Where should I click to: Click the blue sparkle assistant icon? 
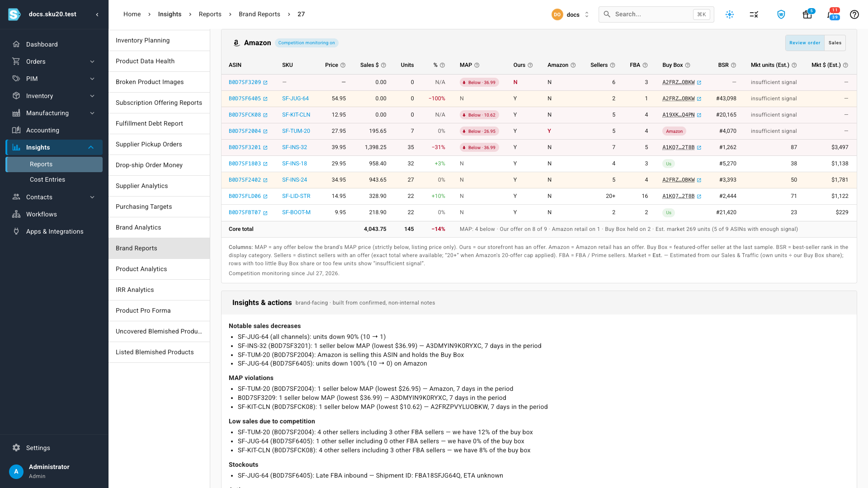[x=729, y=14]
